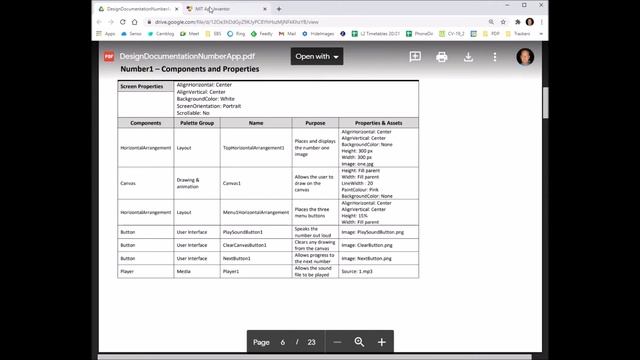Click the current page number field

click(282, 342)
